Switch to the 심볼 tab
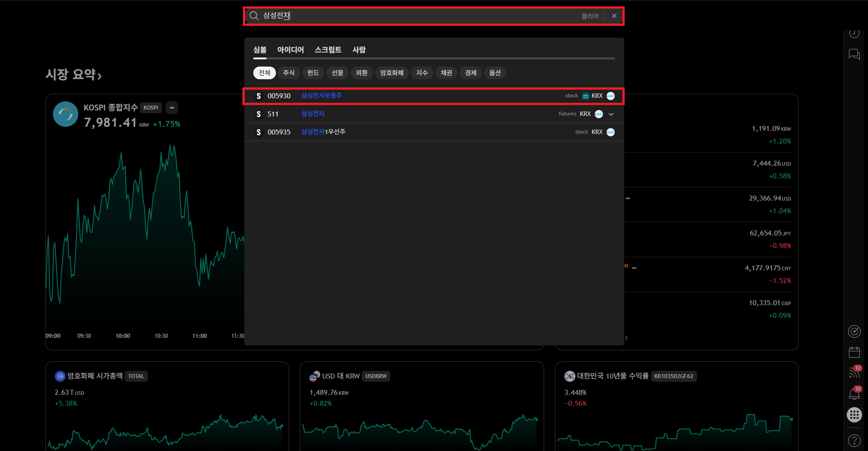This screenshot has width=868, height=451. tap(260, 50)
